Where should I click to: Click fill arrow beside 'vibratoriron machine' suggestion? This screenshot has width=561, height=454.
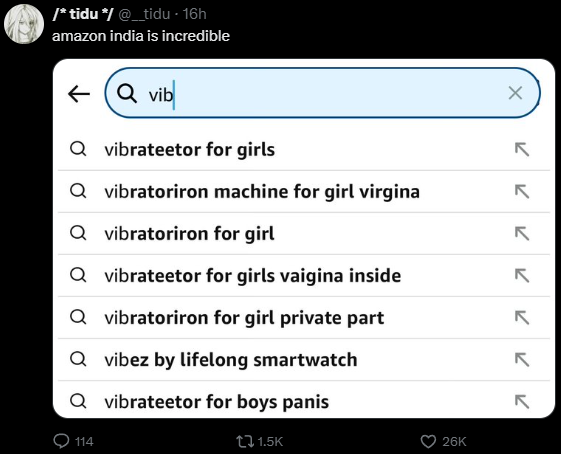(522, 191)
